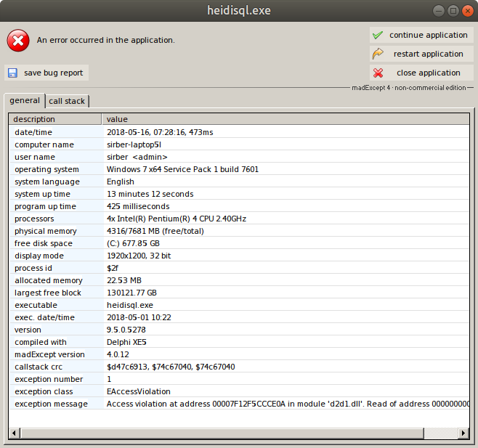
Task: Click the red error circle icon
Action: tap(18, 41)
